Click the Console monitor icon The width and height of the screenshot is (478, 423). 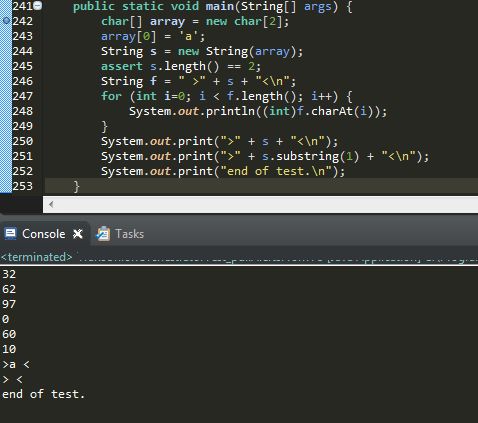(x=10, y=234)
